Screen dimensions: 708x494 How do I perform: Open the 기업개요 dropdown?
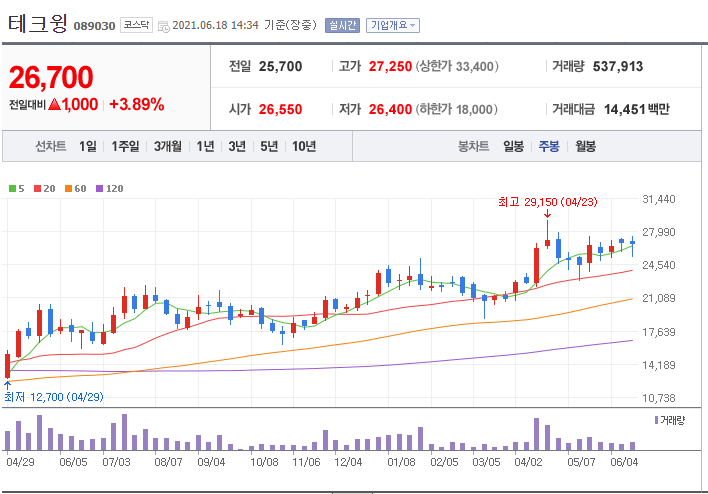click(x=393, y=25)
